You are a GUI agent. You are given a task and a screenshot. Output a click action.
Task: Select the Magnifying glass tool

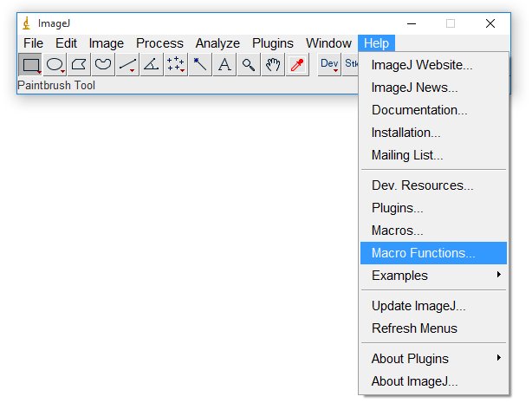249,64
